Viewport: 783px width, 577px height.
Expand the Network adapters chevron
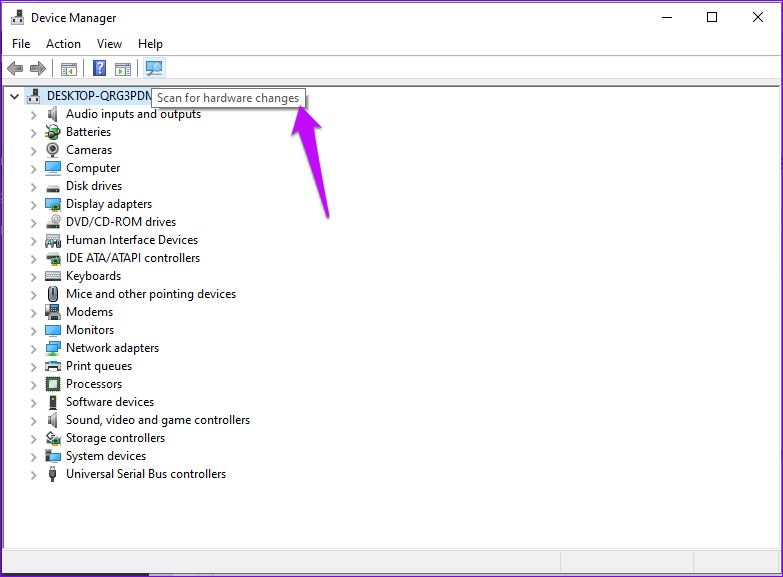pyautogui.click(x=33, y=349)
